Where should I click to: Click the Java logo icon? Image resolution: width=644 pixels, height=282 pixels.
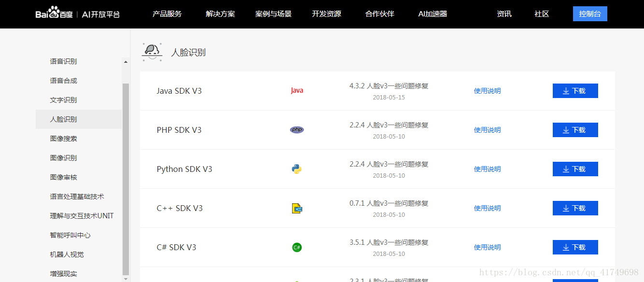point(297,90)
